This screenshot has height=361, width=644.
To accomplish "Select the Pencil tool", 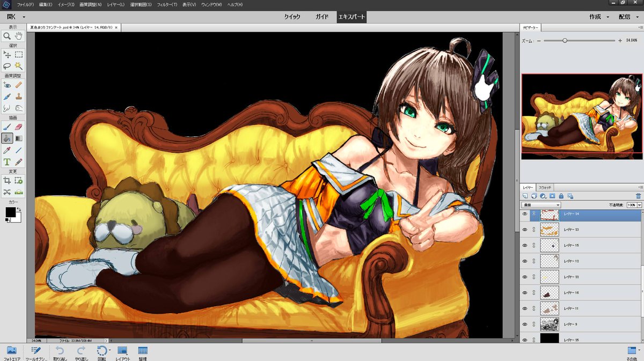I will [x=19, y=161].
